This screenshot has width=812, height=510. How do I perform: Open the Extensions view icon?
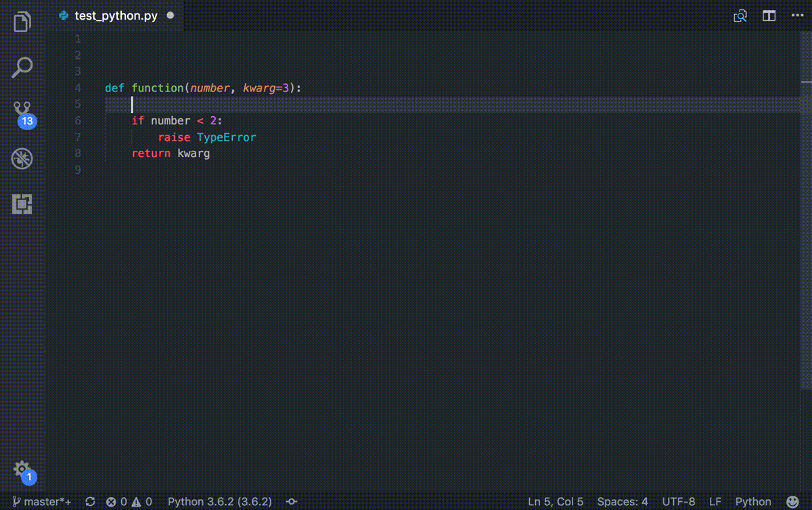point(22,204)
